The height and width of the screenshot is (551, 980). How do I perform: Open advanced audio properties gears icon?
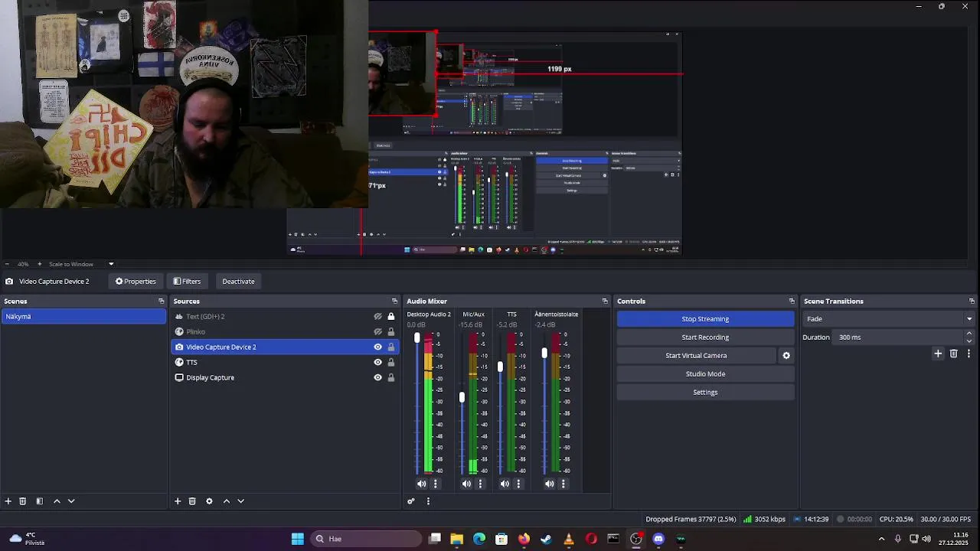[411, 501]
